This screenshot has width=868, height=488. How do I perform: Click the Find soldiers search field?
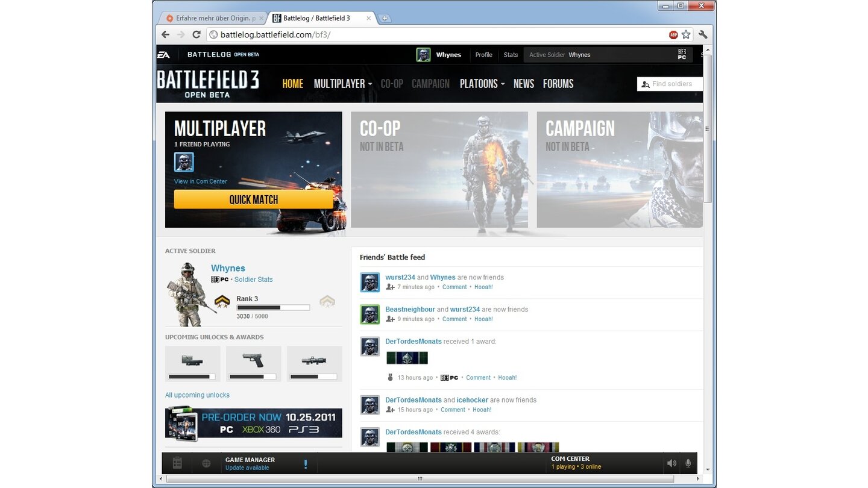tap(670, 84)
